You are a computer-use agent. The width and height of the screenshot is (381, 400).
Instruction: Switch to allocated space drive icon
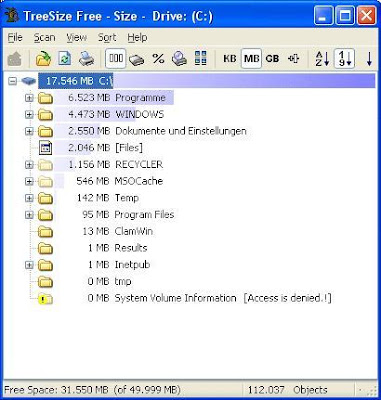click(137, 60)
